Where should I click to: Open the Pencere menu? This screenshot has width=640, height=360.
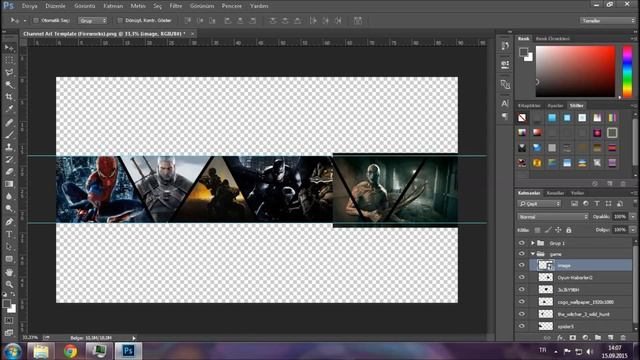coord(231,6)
